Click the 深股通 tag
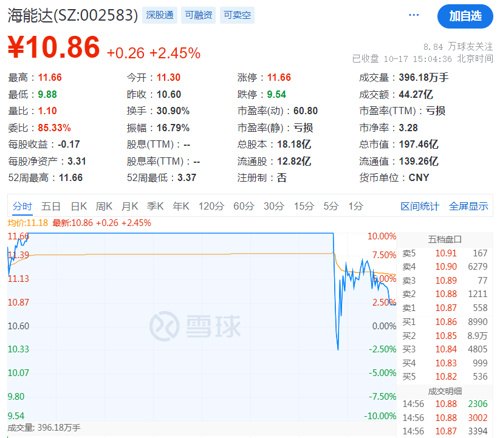This screenshot has height=438, width=500. [x=160, y=15]
